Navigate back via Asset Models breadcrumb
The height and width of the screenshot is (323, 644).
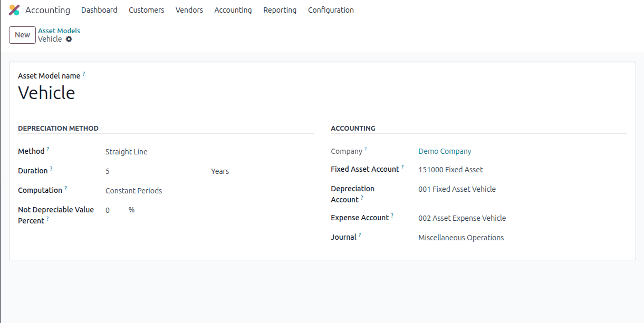(x=59, y=31)
